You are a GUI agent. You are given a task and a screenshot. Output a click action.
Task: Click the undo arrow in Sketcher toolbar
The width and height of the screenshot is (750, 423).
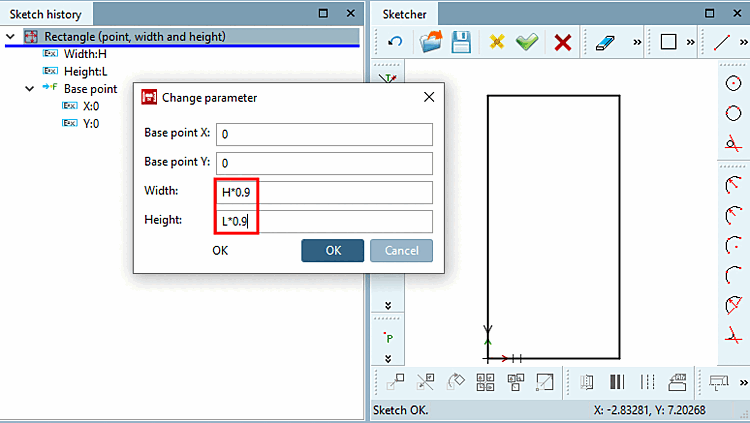pos(395,42)
